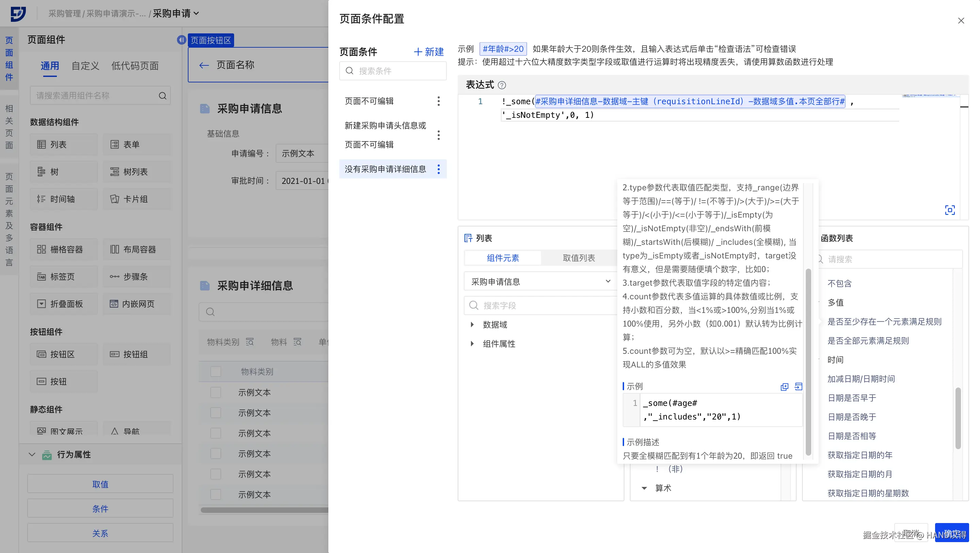Expand the 数据域 tree node

click(472, 325)
